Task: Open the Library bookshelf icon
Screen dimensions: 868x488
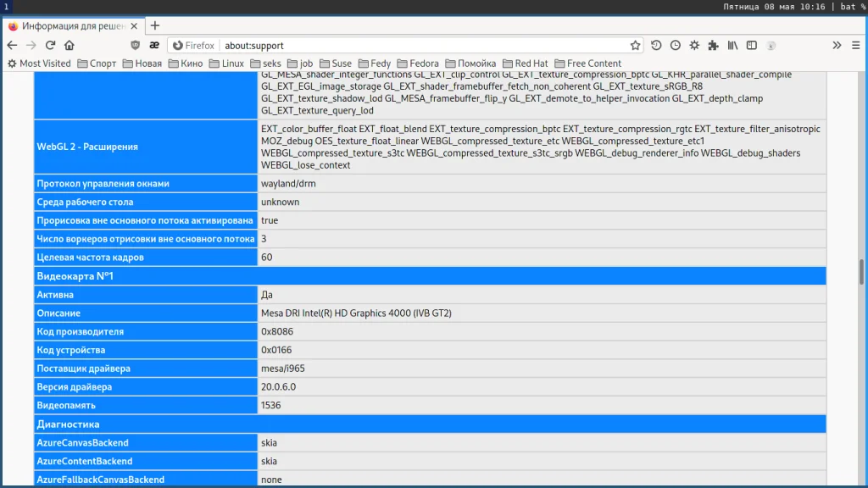Action: coord(732,46)
